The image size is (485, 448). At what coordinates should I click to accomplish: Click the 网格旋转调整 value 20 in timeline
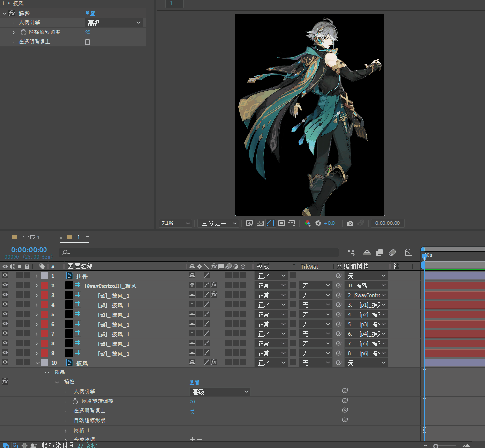tap(192, 402)
